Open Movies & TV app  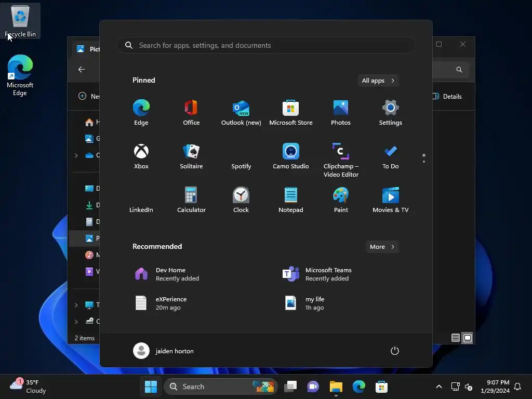391,200
